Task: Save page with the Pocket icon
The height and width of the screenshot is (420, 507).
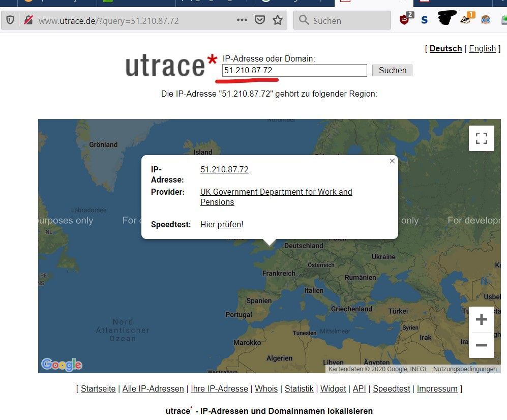Action: [x=260, y=20]
